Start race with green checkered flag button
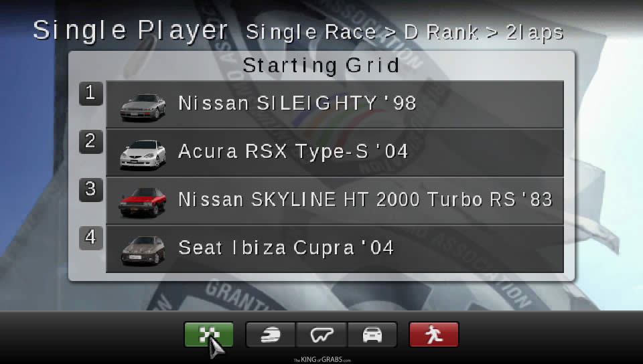This screenshot has height=364, width=643. 209,335
